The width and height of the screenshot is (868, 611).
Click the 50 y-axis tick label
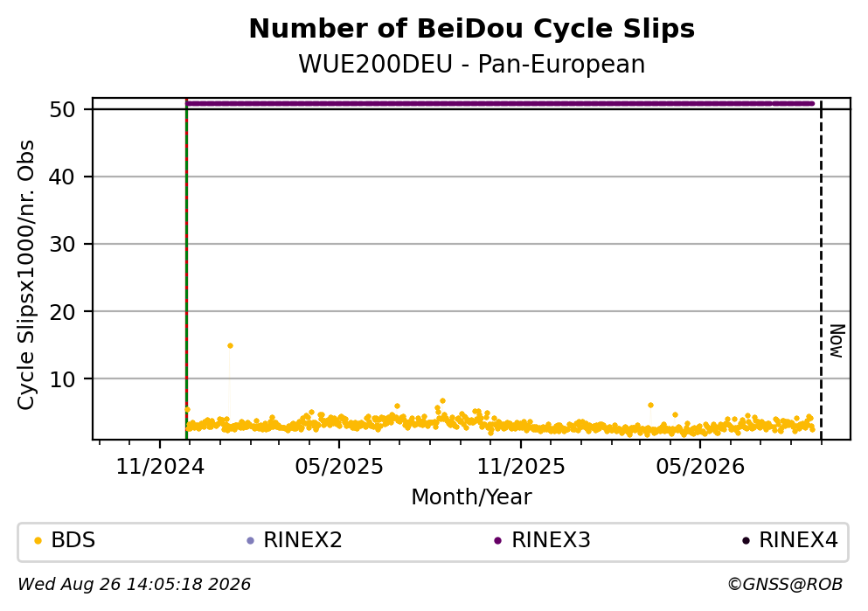[x=62, y=109]
